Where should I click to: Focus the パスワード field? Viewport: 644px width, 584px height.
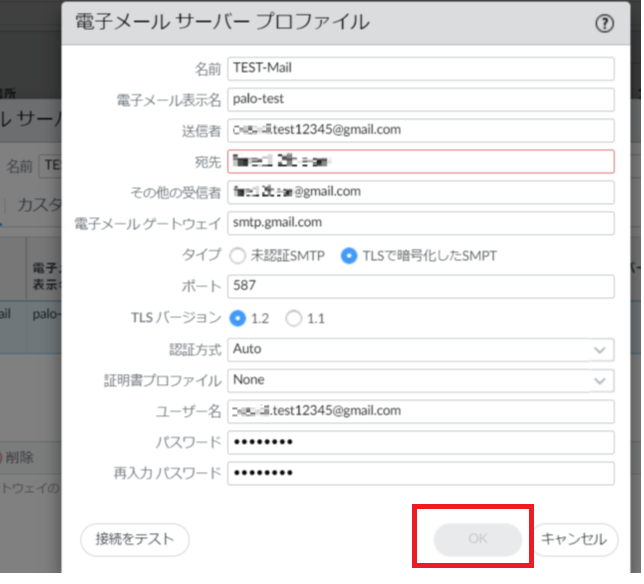point(420,442)
